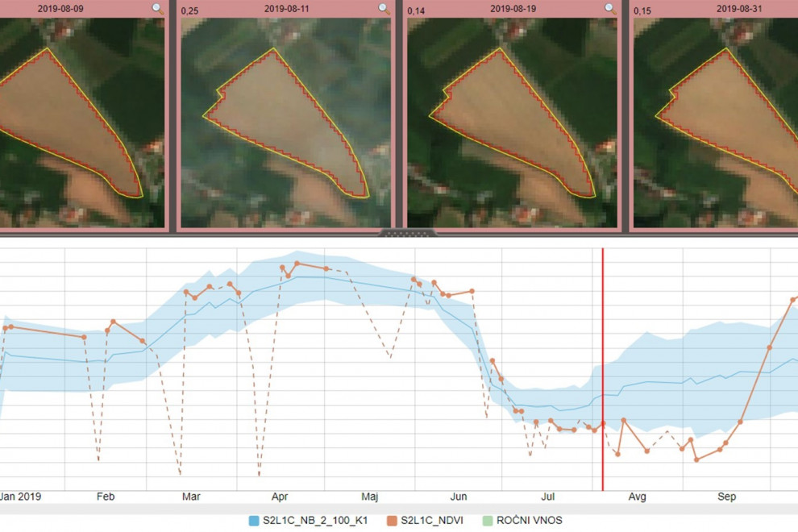Click the Maj axis label

(369, 497)
